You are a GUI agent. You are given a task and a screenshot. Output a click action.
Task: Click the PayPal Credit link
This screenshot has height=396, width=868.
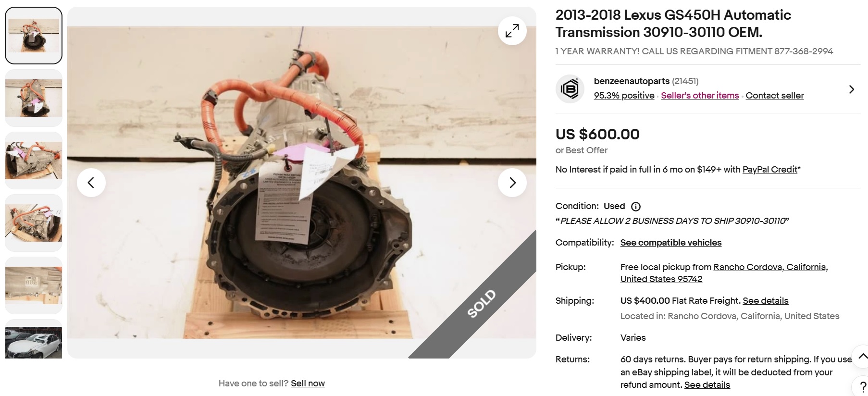(769, 170)
